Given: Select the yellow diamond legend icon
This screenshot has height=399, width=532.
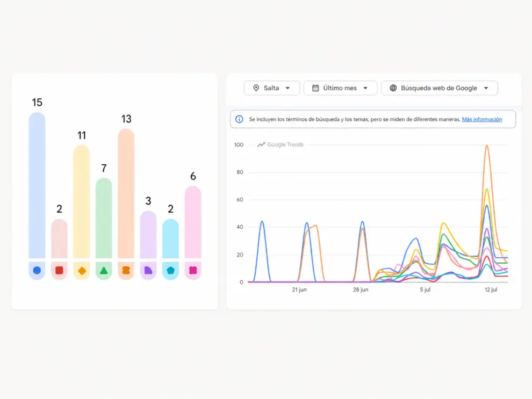Looking at the screenshot, I should point(82,271).
